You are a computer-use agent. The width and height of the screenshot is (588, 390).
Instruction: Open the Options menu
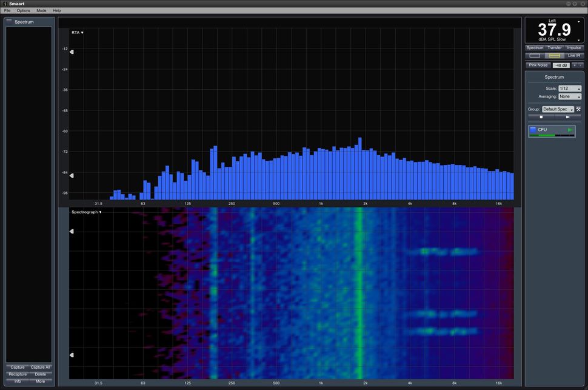23,10
